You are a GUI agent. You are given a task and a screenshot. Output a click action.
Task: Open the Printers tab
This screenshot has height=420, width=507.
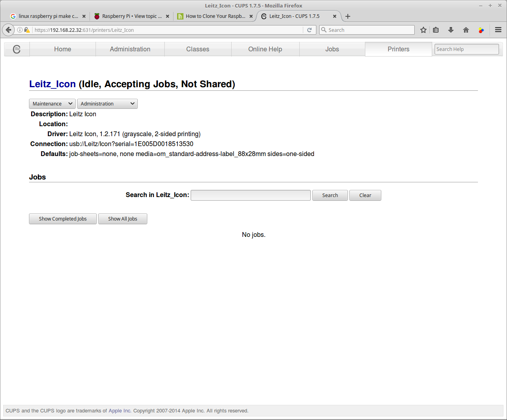coord(398,49)
